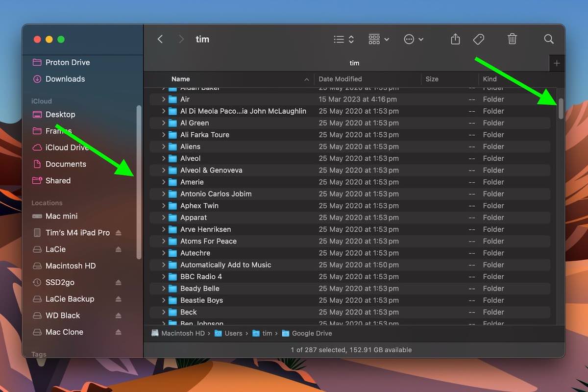This screenshot has width=588, height=392.
Task: Eject the SSD2go drive
Action: (x=118, y=282)
